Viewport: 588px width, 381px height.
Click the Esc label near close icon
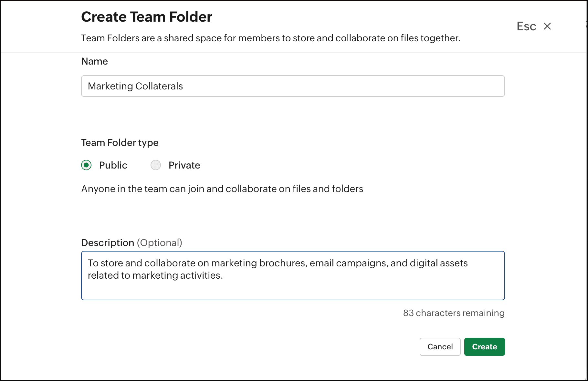(x=526, y=26)
